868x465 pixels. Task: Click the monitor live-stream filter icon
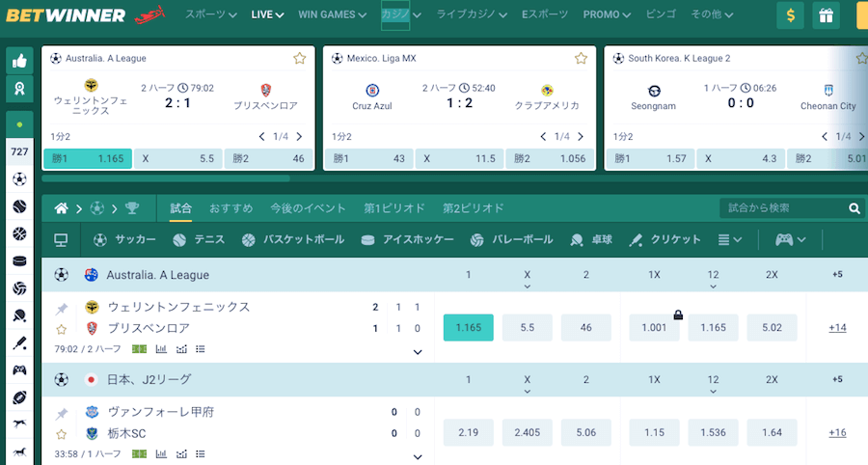click(x=61, y=239)
